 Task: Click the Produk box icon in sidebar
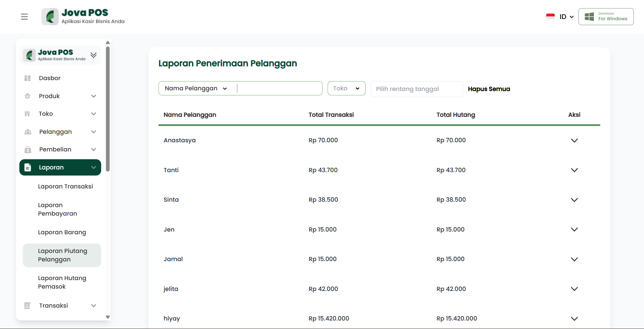(27, 96)
